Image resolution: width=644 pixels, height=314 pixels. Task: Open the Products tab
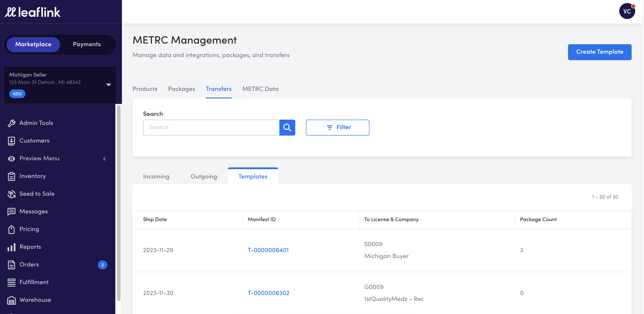pos(145,89)
